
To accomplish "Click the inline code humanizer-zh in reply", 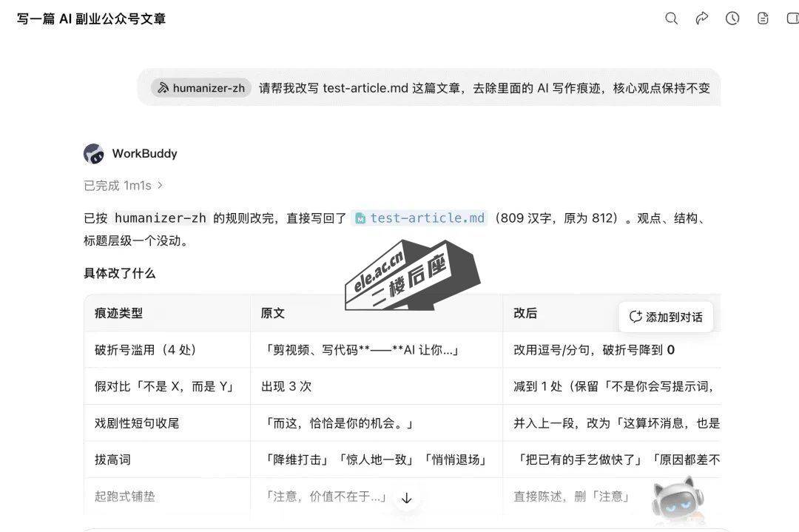I will pos(161,218).
